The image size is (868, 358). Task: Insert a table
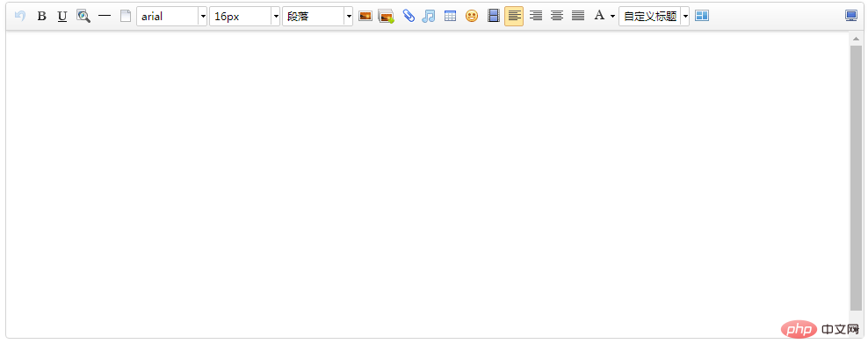pos(450,16)
